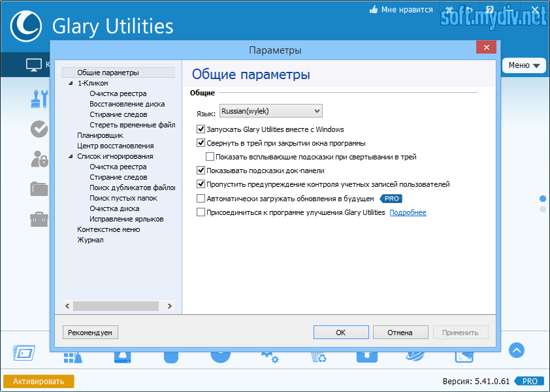Uncheck "Запускать Glary Utilities вместе с Windows"

201,129
